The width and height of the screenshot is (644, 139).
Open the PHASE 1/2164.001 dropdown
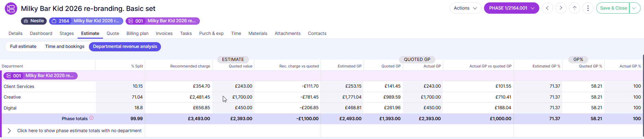pyautogui.click(x=511, y=8)
